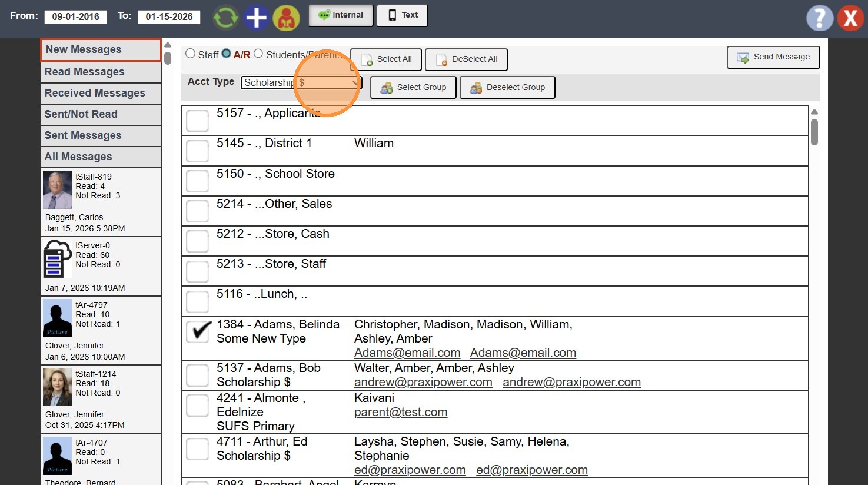The width and height of the screenshot is (868, 485).
Task: Click the orange person reading icon
Action: tap(287, 18)
